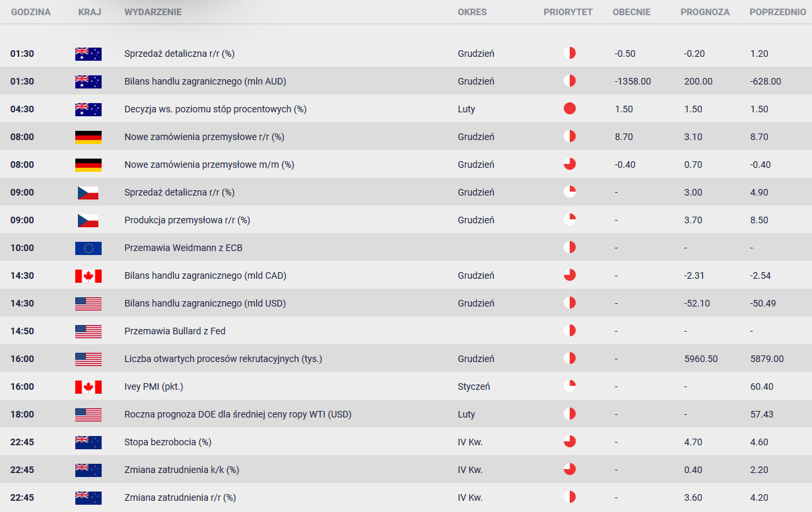
Task: Sort by the PRIORYTET column header
Action: tap(568, 12)
